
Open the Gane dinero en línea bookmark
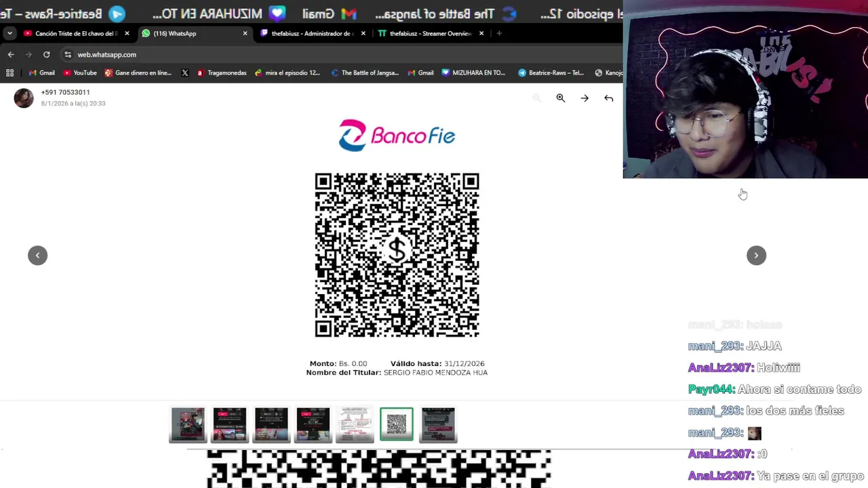coord(138,73)
